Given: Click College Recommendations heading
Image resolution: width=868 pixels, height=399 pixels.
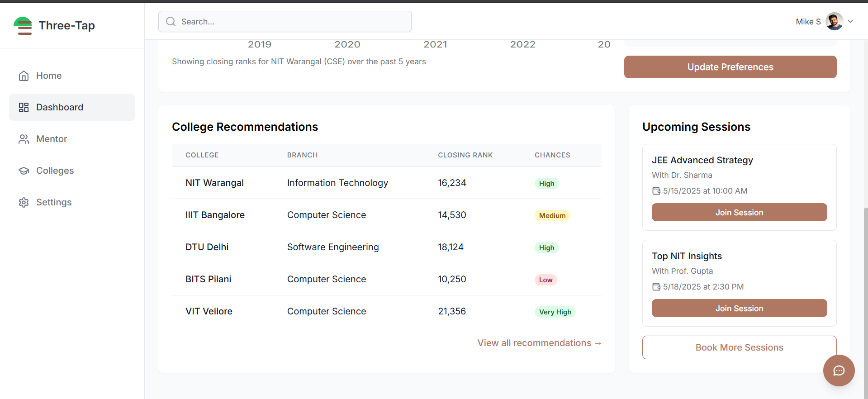Looking at the screenshot, I should click(245, 127).
